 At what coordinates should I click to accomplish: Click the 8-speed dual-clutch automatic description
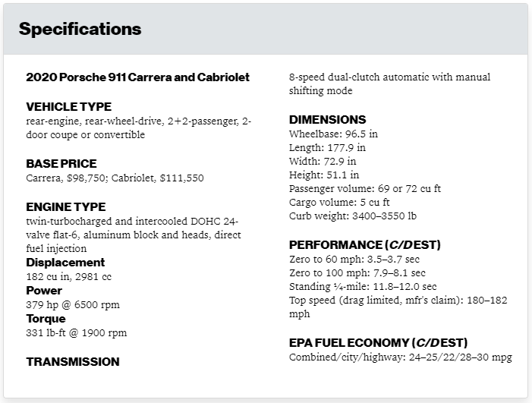click(390, 83)
